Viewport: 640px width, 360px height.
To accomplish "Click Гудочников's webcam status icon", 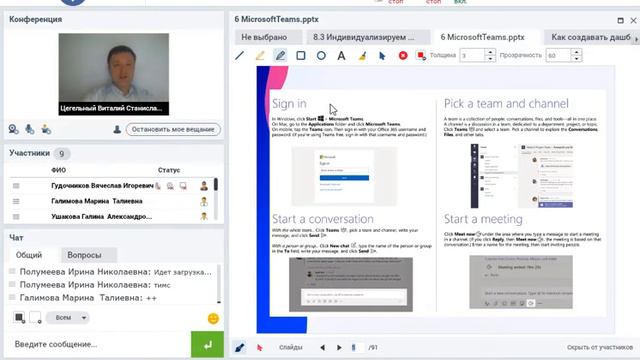I will click(x=170, y=186).
